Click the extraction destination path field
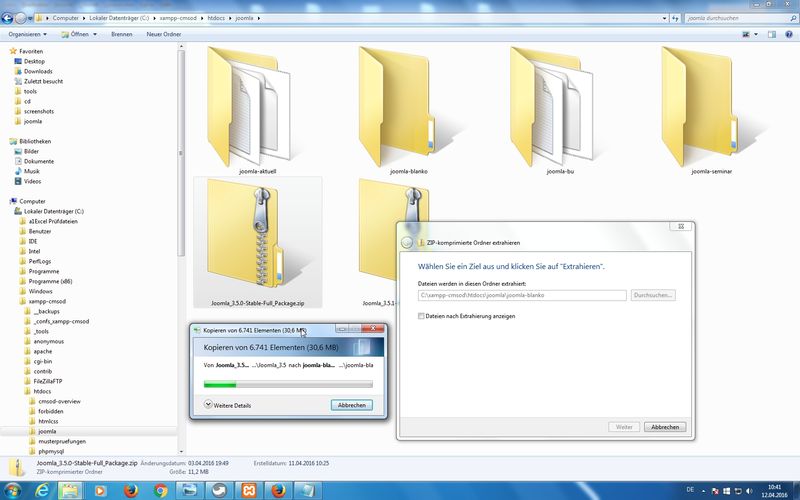Image resolution: width=800 pixels, height=500 pixels. pos(522,295)
